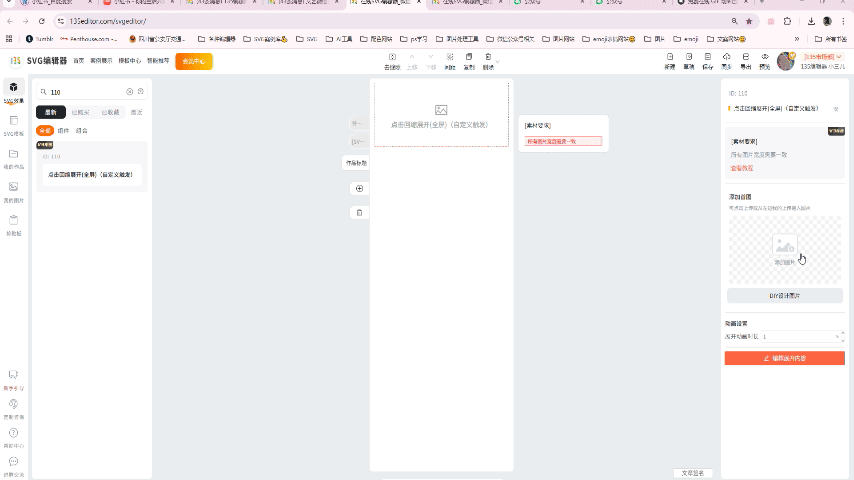Click the red view tutorial link
Screen dimensions: 854x480
[x=742, y=168]
